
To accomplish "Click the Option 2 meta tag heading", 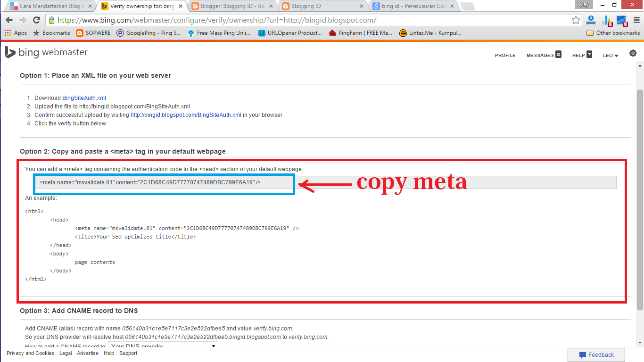I will pos(123,151).
